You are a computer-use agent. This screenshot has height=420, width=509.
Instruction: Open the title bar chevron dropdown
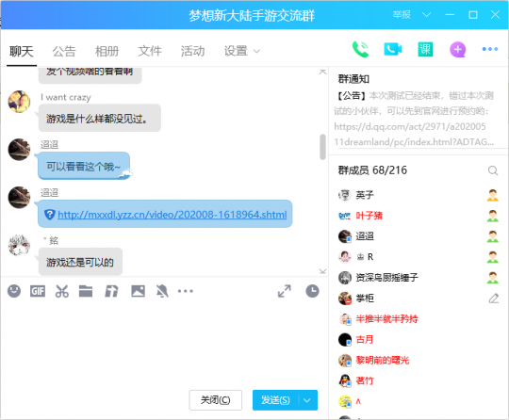pyautogui.click(x=426, y=14)
